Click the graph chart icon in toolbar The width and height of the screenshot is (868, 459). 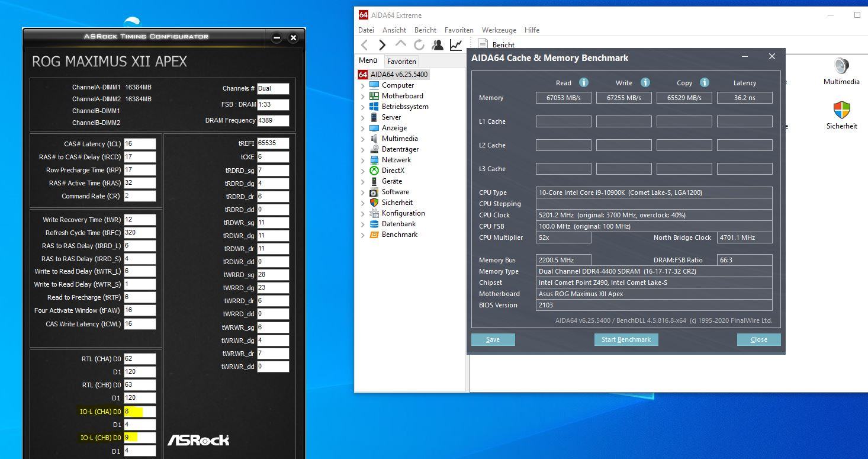pyautogui.click(x=456, y=44)
